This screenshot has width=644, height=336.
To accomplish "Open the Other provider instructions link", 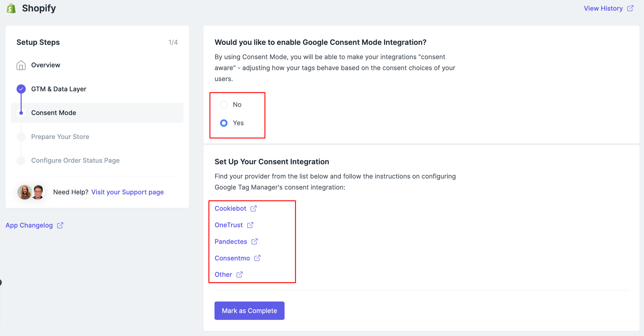I will tap(223, 275).
